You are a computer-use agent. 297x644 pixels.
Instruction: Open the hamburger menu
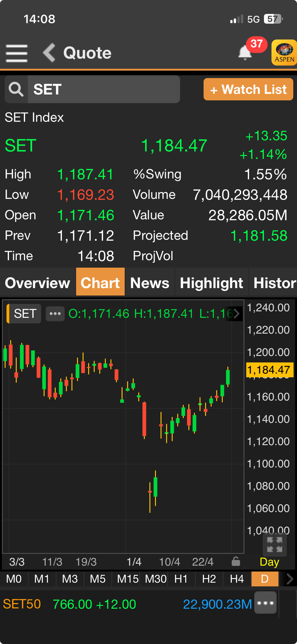click(17, 53)
